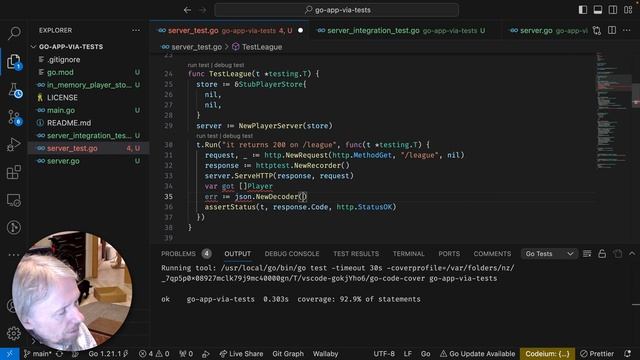Open the Git Graph activity bar icon
This screenshot has width=640, height=360.
coord(14,227)
